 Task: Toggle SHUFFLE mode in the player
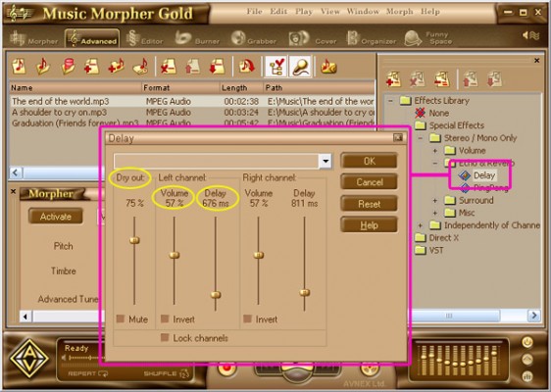point(167,373)
